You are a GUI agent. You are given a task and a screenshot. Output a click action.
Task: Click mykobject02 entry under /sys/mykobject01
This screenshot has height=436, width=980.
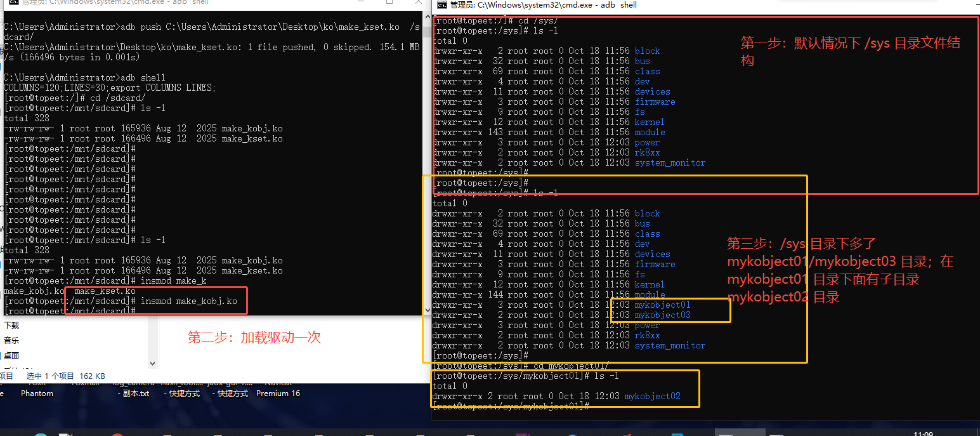click(652, 396)
